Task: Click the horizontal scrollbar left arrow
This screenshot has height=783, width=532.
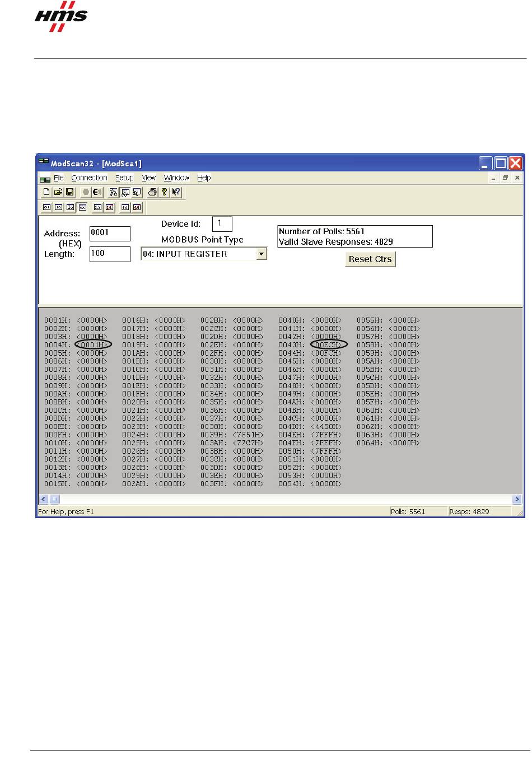Action: tap(43, 499)
